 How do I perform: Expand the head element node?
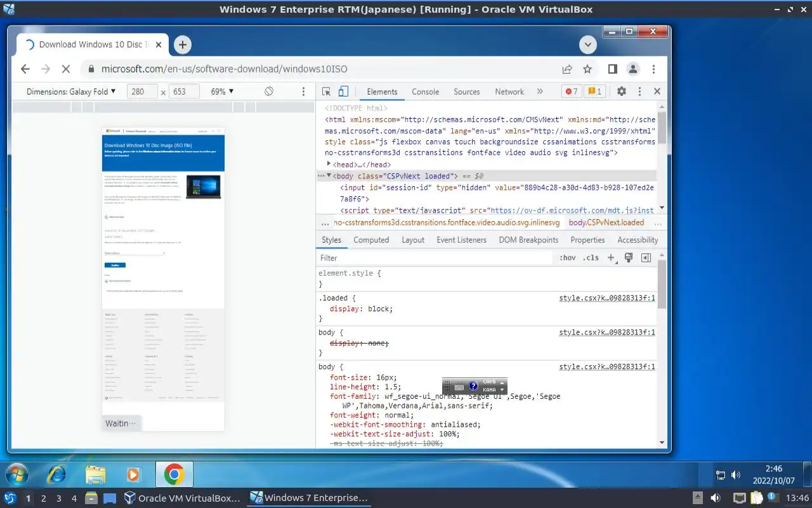(x=329, y=164)
